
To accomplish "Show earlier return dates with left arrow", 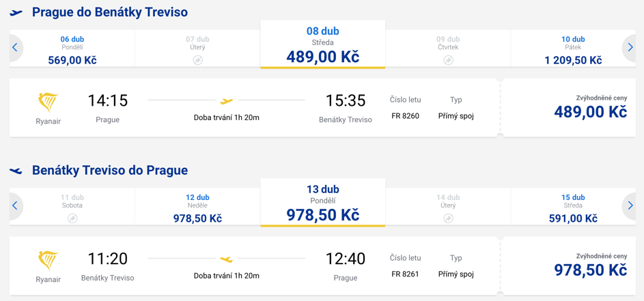I will 15,205.
